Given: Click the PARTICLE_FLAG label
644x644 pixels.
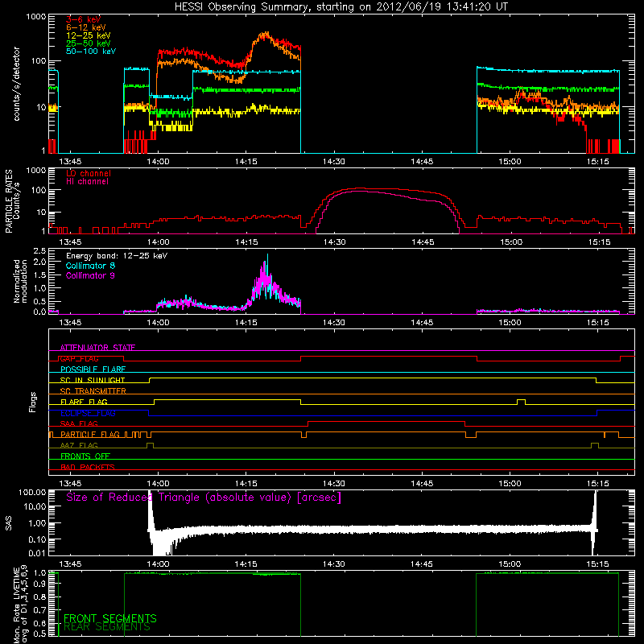Looking at the screenshot, I should [90, 435].
